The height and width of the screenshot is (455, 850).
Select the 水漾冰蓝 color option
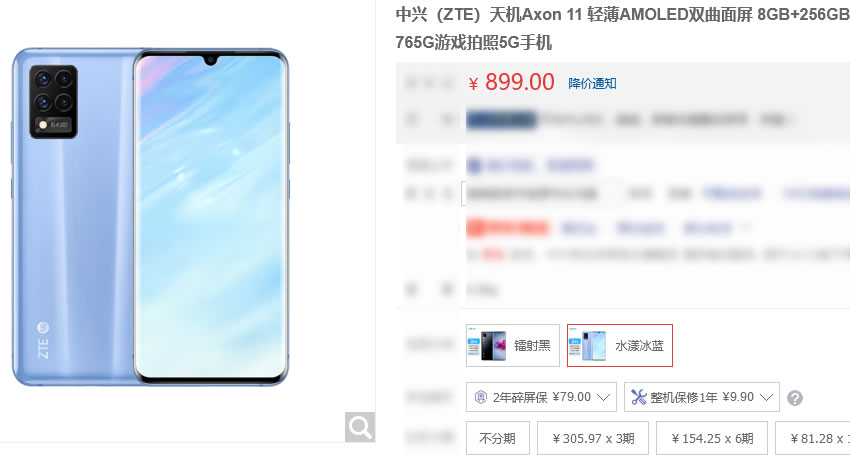click(620, 345)
